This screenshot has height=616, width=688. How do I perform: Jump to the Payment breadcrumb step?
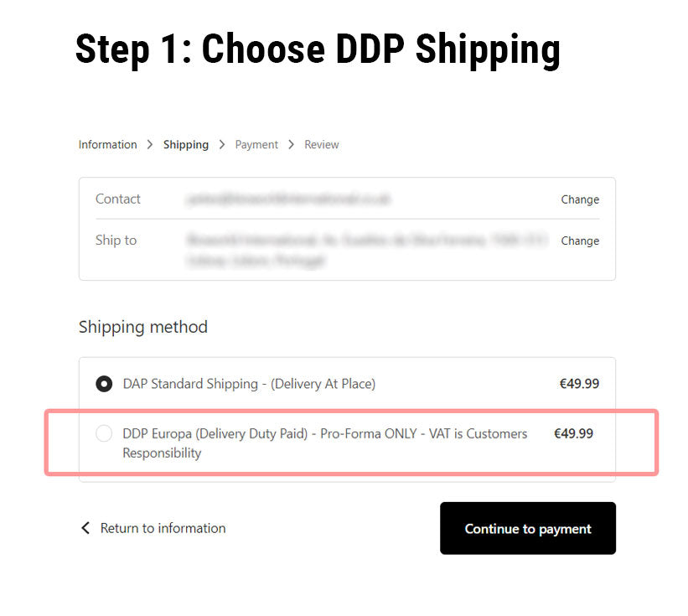point(256,144)
